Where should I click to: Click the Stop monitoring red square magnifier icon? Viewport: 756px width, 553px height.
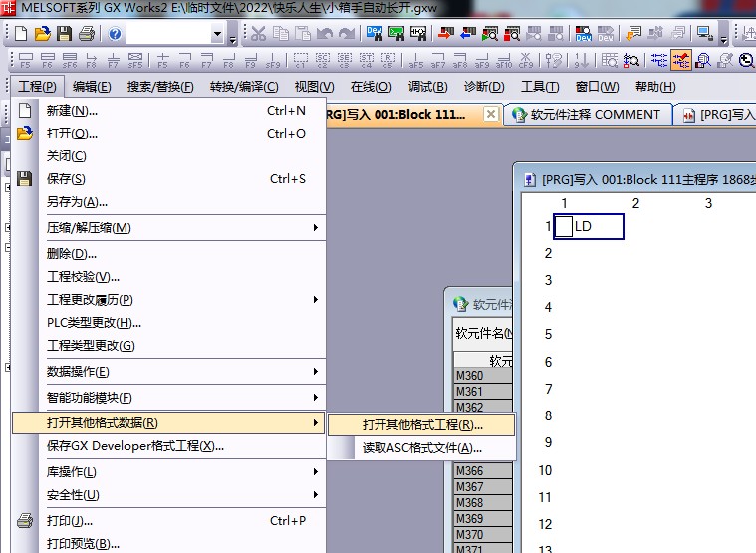coord(512,33)
